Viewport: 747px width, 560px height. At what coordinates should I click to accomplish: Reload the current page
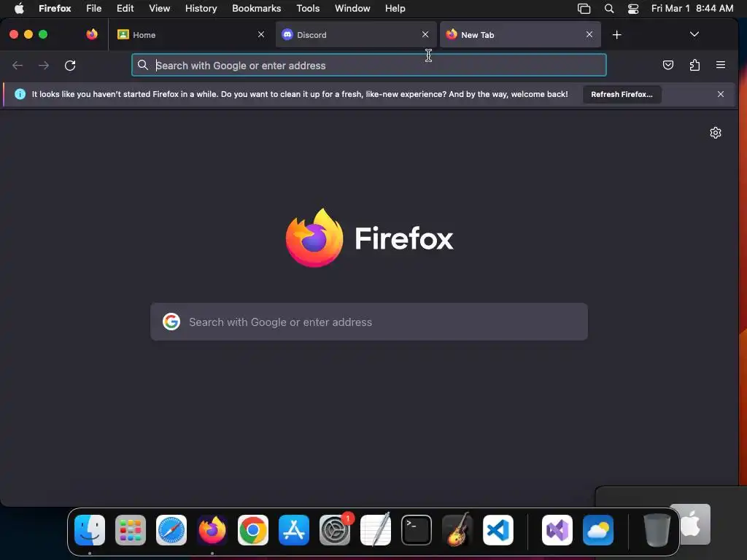tap(70, 65)
